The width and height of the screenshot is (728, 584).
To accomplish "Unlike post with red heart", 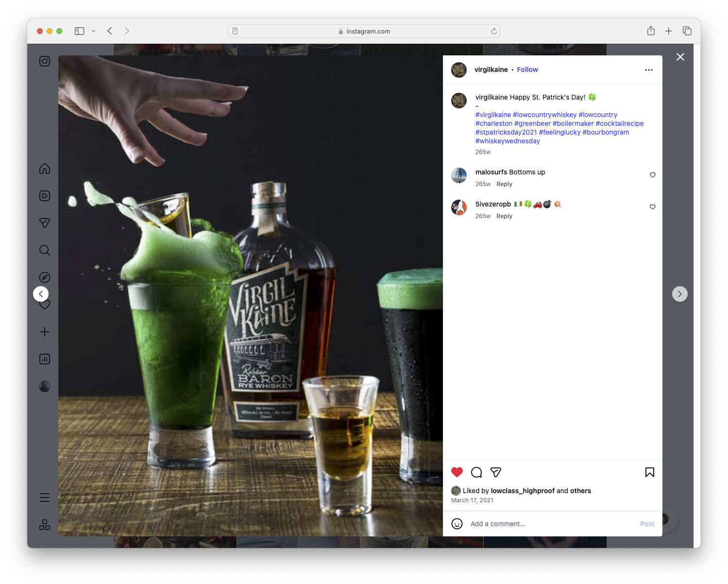I will click(457, 472).
